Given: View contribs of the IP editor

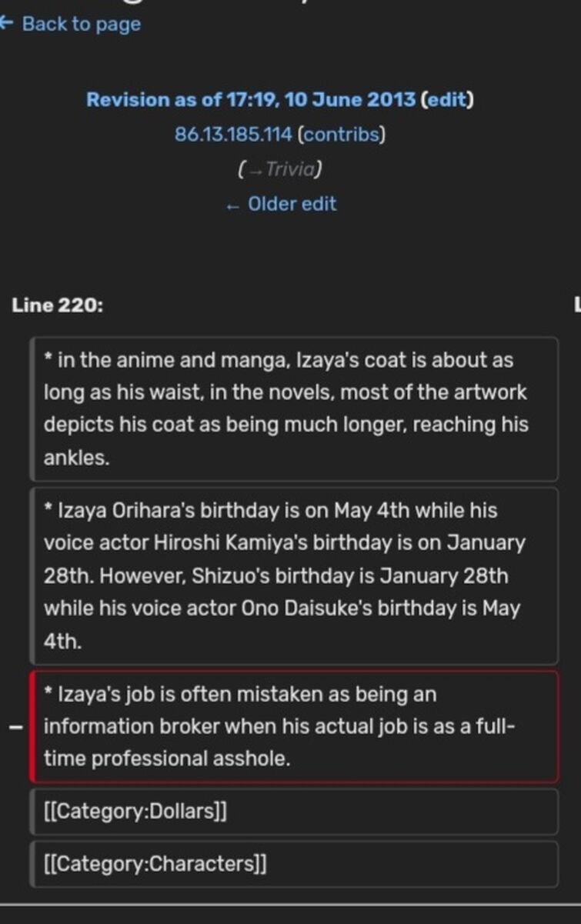Looking at the screenshot, I should coord(339,135).
